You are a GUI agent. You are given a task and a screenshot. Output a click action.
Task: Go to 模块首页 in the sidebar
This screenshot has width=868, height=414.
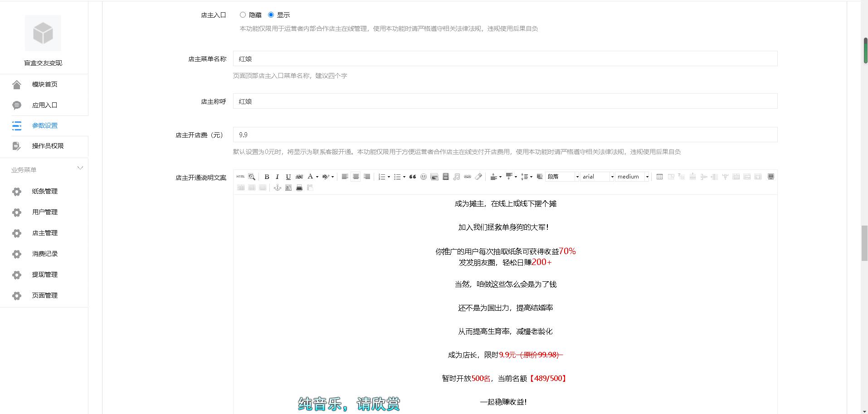pos(44,84)
